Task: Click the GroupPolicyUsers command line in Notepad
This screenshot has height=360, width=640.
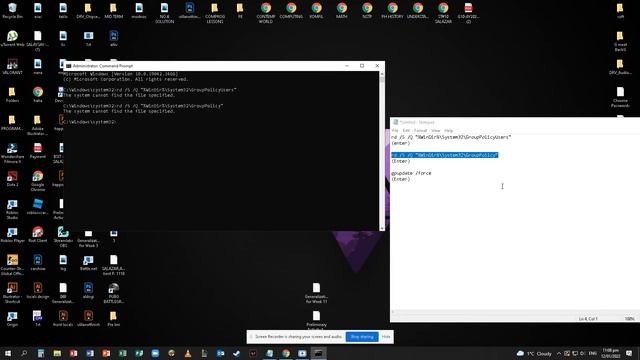Action: (451, 137)
